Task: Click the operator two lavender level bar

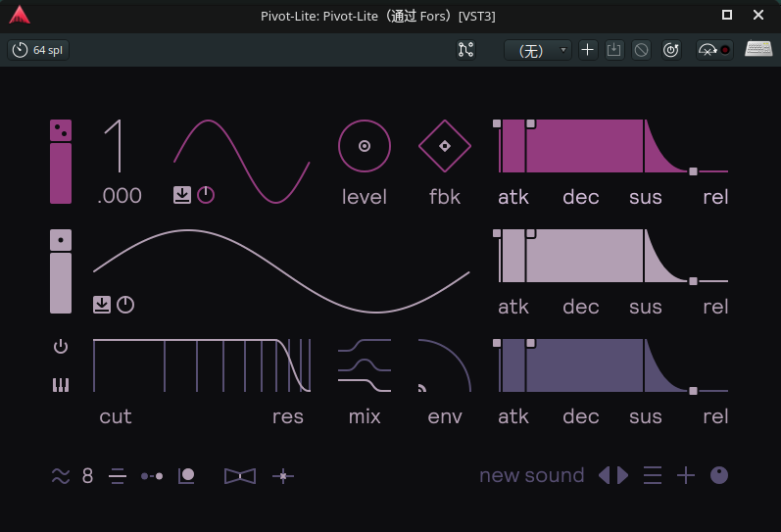Action: pos(61,283)
